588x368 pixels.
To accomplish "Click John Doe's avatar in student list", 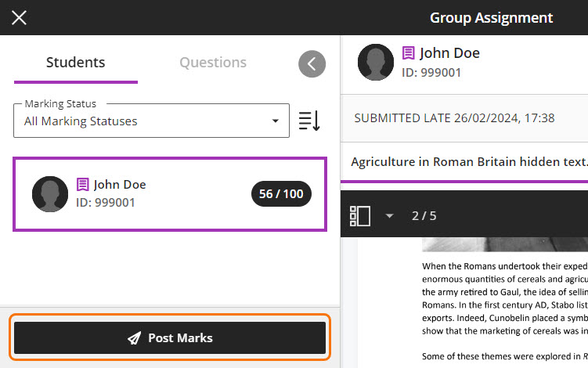I will point(50,194).
